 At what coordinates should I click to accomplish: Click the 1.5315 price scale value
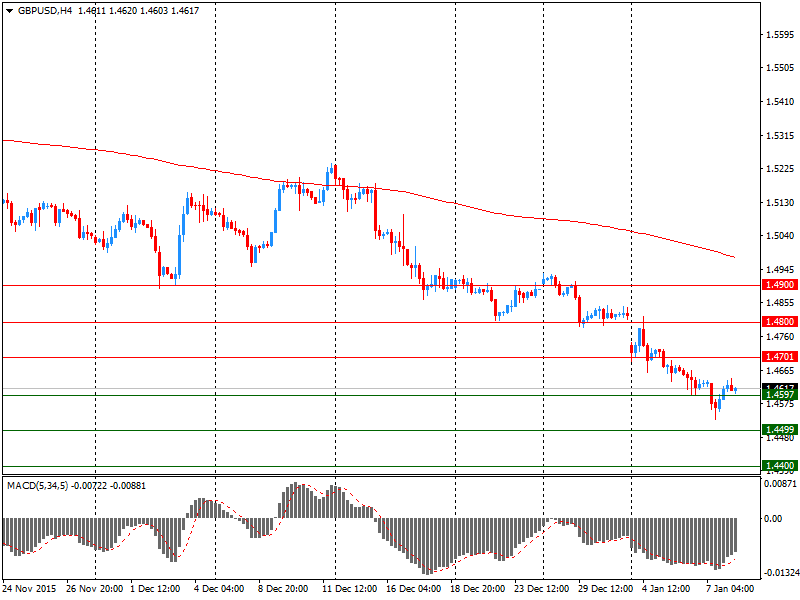pyautogui.click(x=781, y=136)
